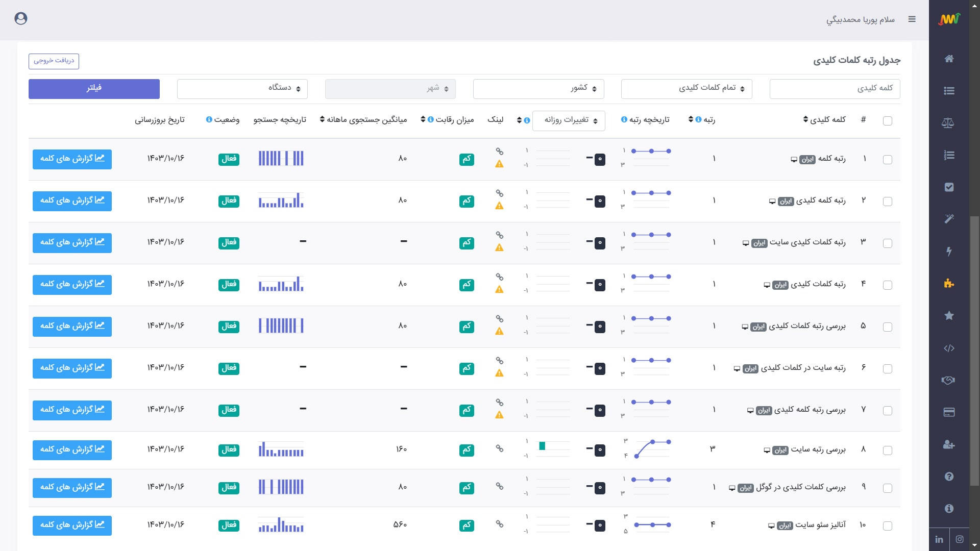Open the تغییرات روزانه dropdown
This screenshot has height=551, width=980.
tap(569, 121)
